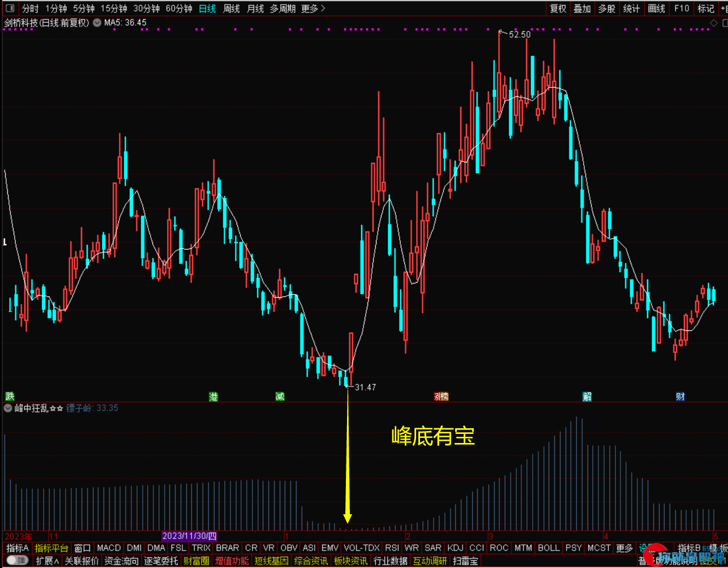The image size is (728, 568).
Task: Apply the BOLL indicator
Action: click(549, 548)
